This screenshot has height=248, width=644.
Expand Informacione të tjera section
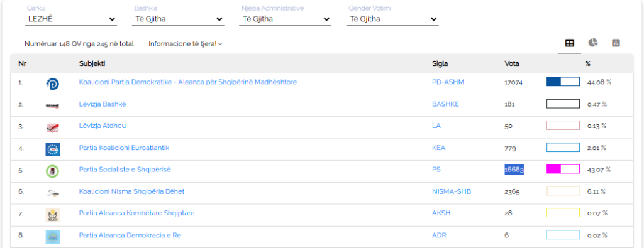(x=186, y=44)
